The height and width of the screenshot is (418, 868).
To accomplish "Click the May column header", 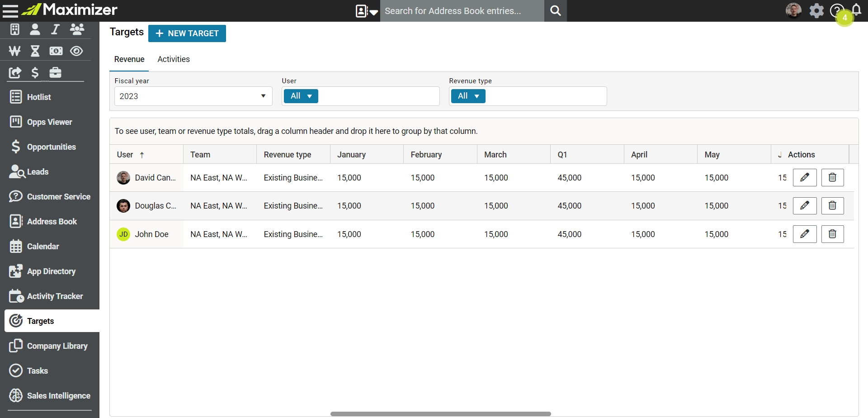I will click(734, 154).
